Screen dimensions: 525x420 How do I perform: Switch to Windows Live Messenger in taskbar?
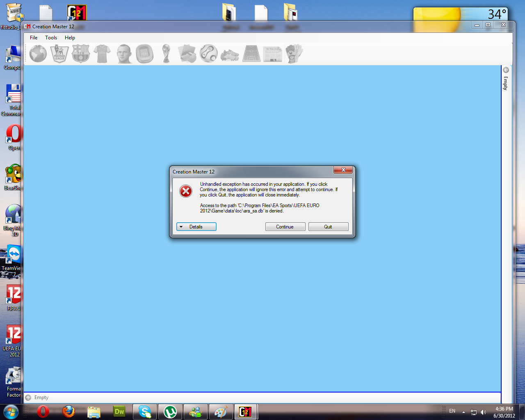tap(196, 412)
